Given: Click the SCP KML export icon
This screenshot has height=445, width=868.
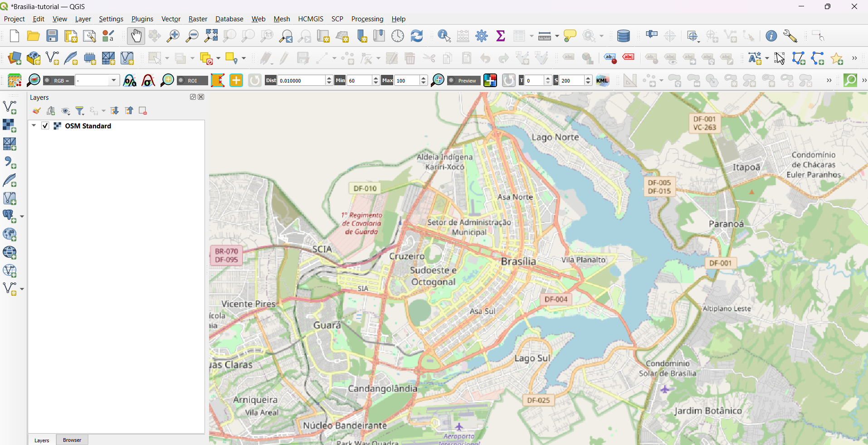Looking at the screenshot, I should click(x=602, y=80).
